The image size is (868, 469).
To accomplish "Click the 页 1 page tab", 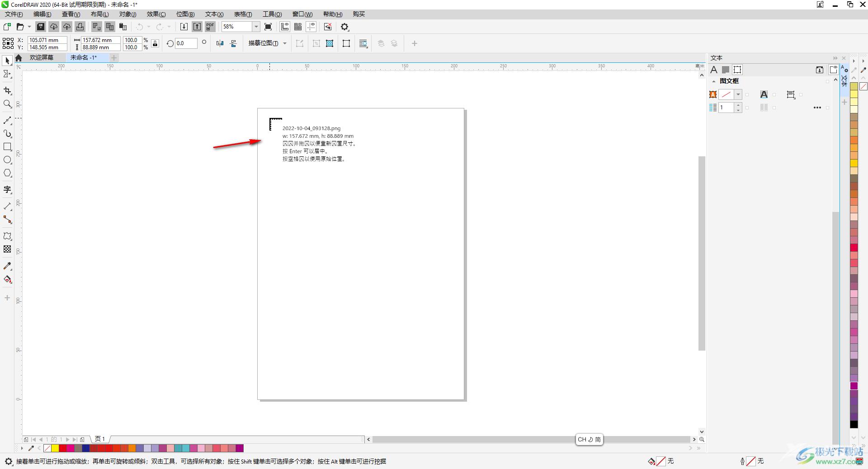I will pyautogui.click(x=100, y=439).
